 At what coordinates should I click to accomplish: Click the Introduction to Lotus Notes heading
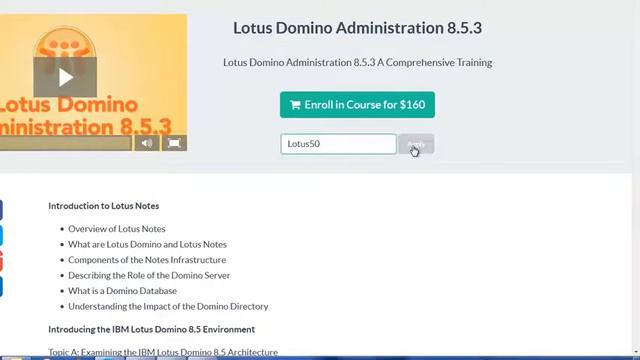point(104,206)
